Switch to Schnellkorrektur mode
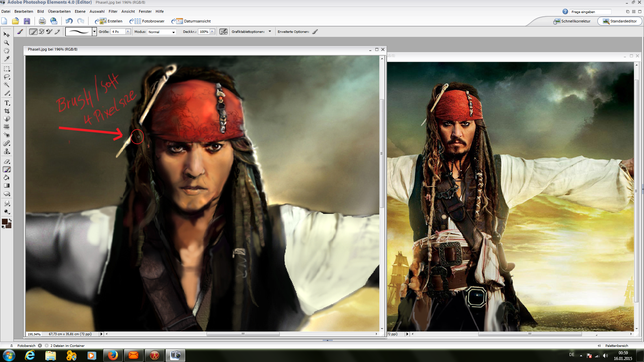 point(572,21)
